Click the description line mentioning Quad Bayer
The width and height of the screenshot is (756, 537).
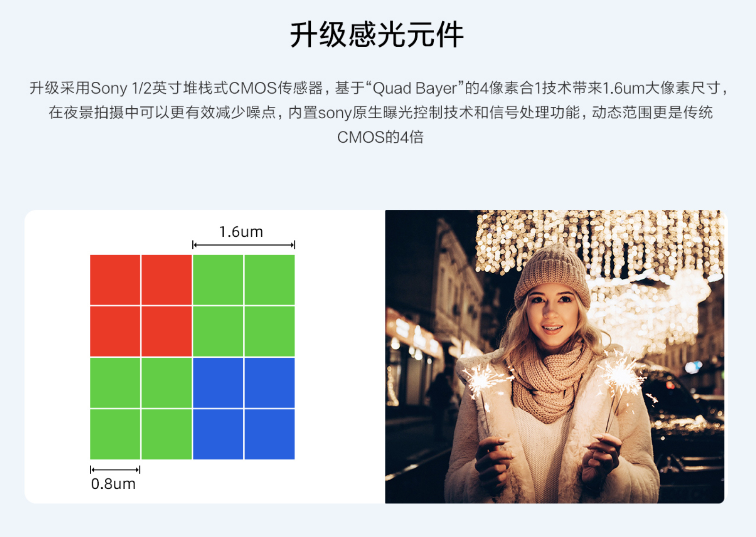coord(378,88)
